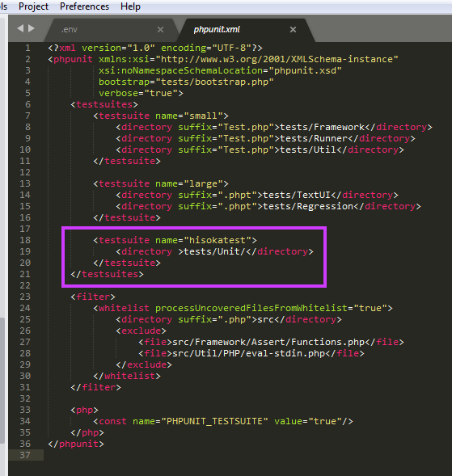The height and width of the screenshot is (476, 452).
Task: Click the src/Framework/Assert/Functions.php file entry
Action: coord(271,342)
